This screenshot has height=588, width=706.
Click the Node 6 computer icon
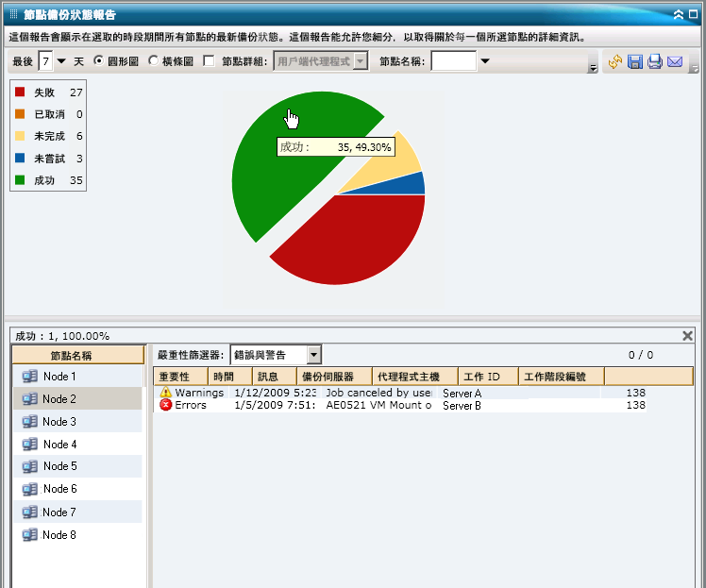tap(29, 489)
